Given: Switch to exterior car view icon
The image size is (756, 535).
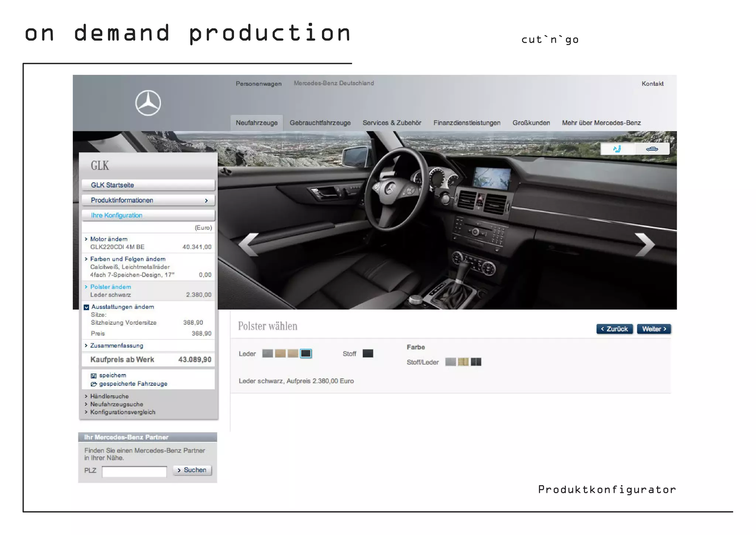Looking at the screenshot, I should click(x=652, y=149).
